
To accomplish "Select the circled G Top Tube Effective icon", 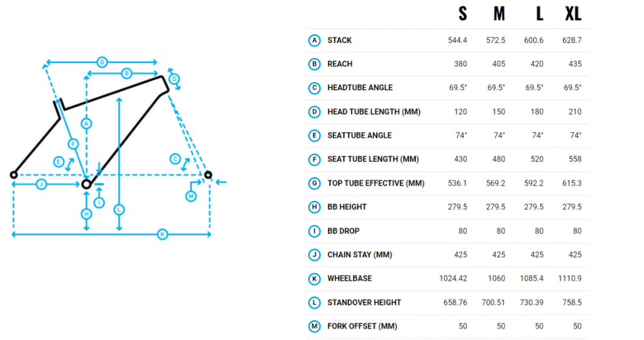I will [x=314, y=183].
